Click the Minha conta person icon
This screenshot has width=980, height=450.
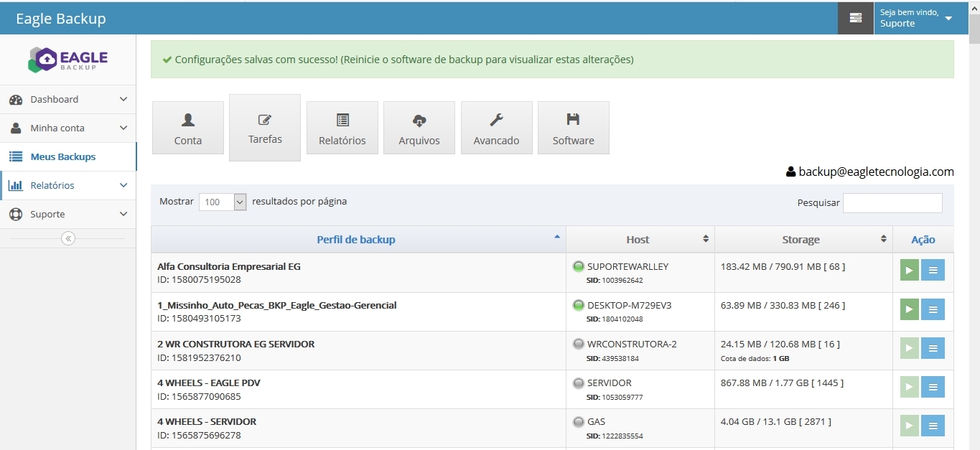[15, 128]
